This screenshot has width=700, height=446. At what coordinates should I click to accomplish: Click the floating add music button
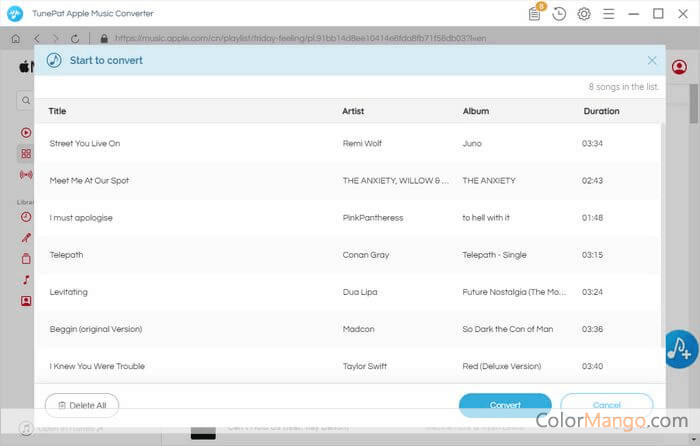coord(681,348)
